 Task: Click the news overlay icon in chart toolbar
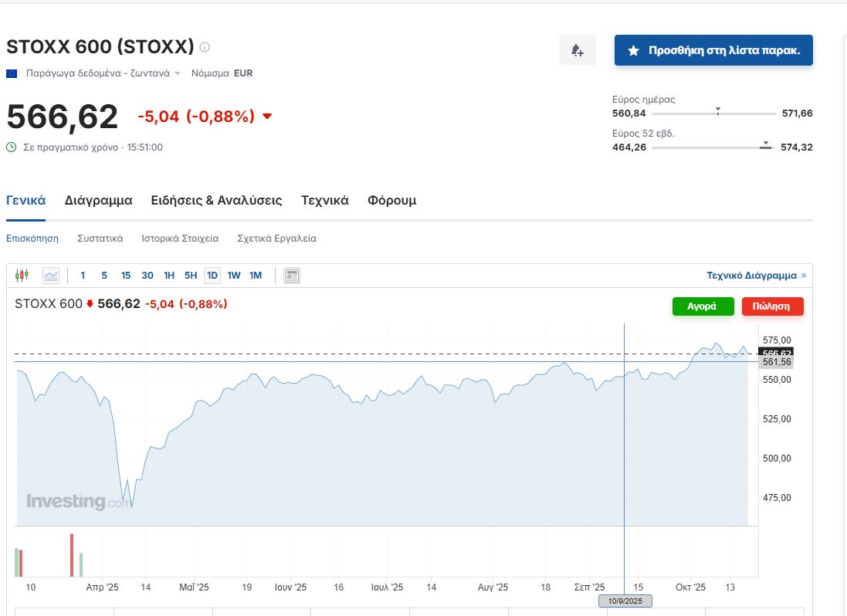click(291, 276)
